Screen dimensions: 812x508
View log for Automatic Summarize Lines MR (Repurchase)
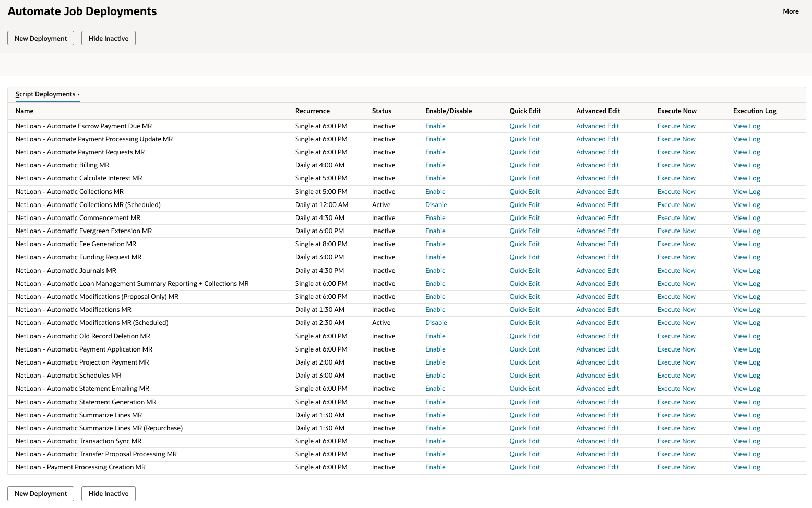click(746, 428)
